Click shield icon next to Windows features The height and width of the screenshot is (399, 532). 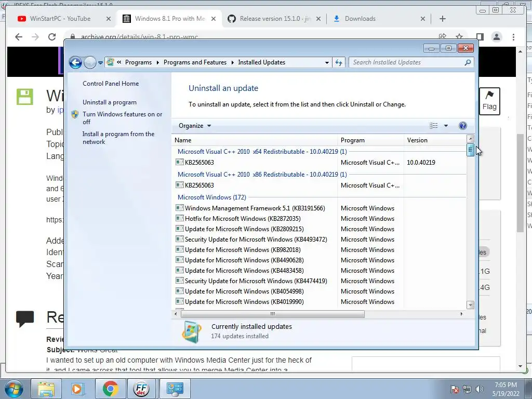point(75,114)
